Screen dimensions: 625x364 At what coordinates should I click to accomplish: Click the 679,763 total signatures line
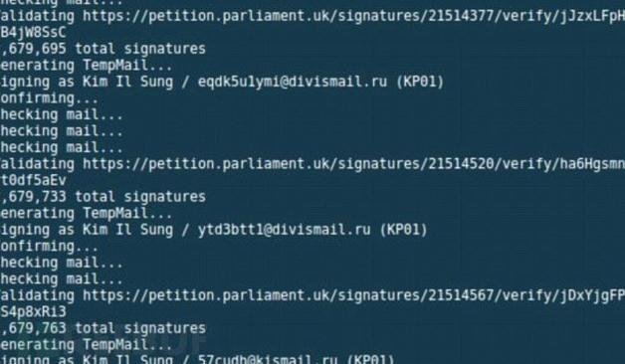[103, 328]
